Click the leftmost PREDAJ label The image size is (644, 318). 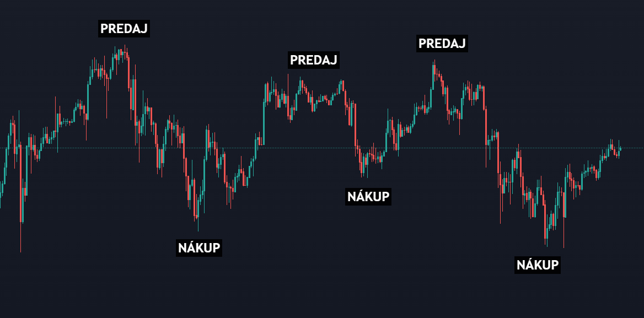(x=124, y=29)
